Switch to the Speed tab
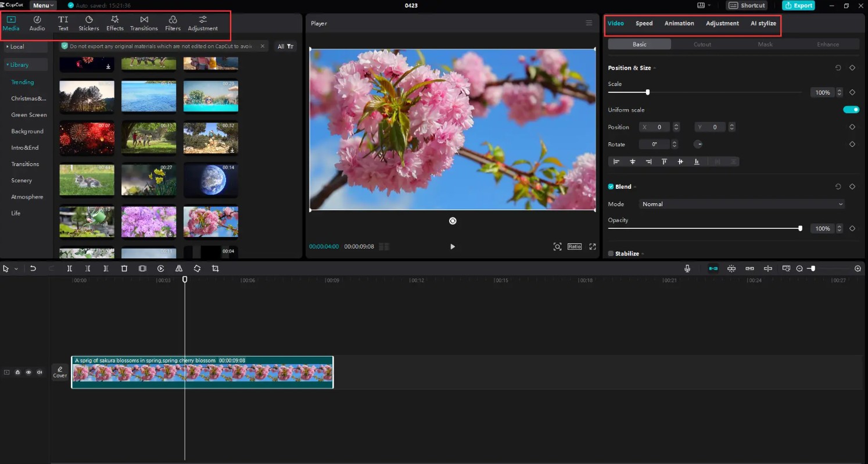868x464 pixels. (x=644, y=23)
